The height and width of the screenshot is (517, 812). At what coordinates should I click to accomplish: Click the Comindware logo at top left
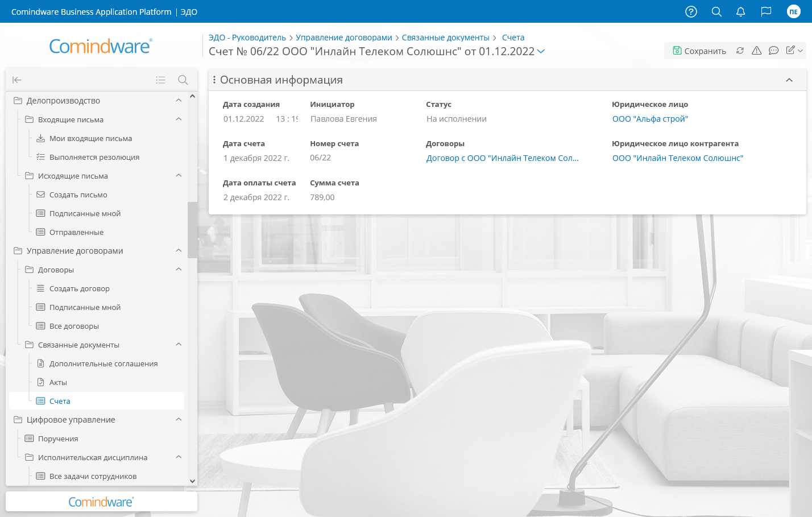coord(101,46)
